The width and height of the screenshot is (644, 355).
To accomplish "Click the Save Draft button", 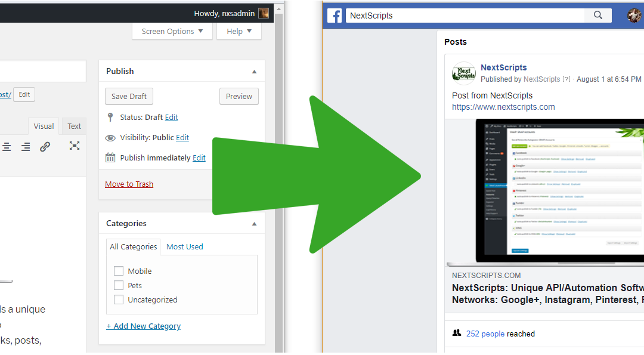I will pyautogui.click(x=129, y=96).
